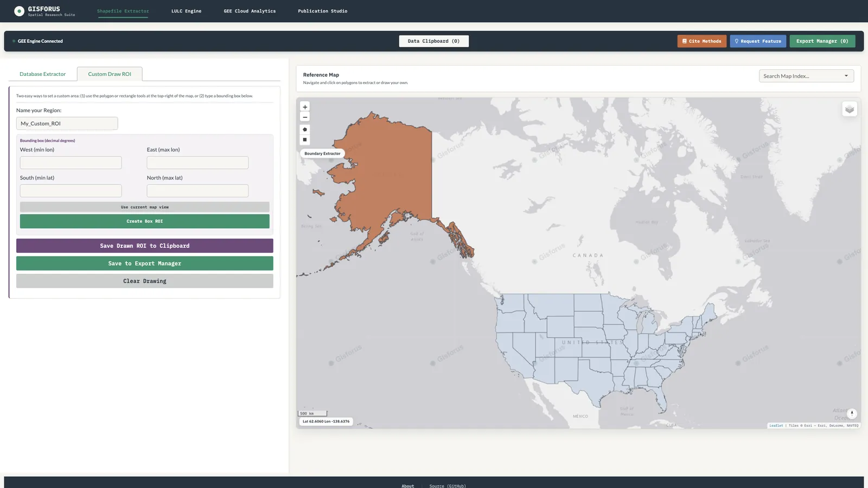The image size is (868, 488).
Task: Go to GEE Cloud Analytics
Action: (250, 11)
